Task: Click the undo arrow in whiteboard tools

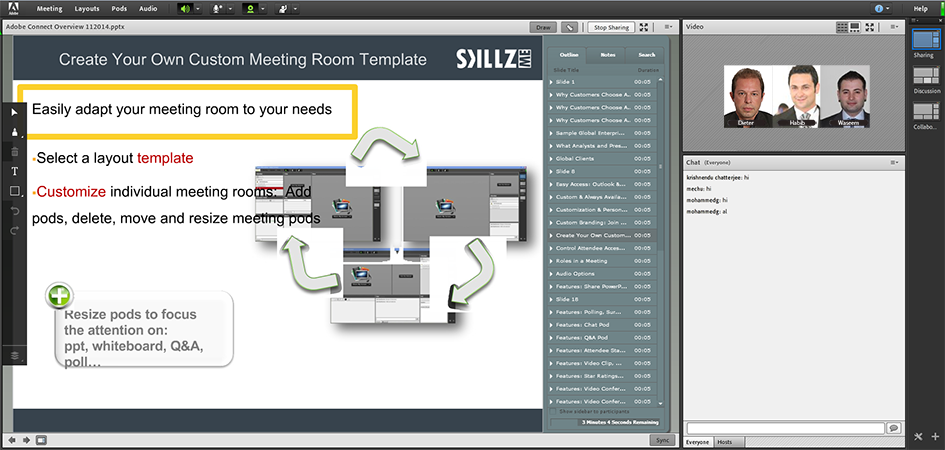Action: click(14, 211)
